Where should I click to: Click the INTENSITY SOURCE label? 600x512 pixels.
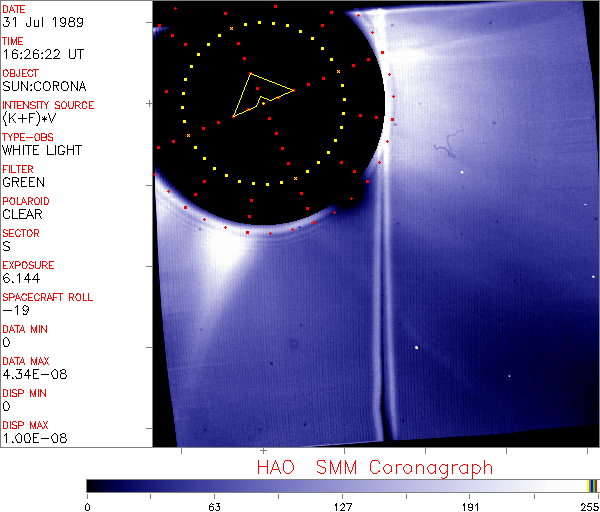click(48, 105)
